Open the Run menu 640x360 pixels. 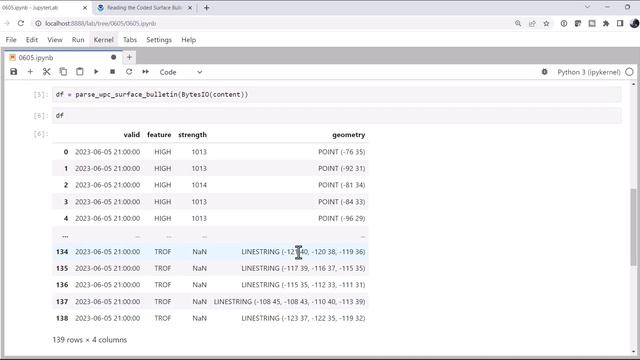78,40
